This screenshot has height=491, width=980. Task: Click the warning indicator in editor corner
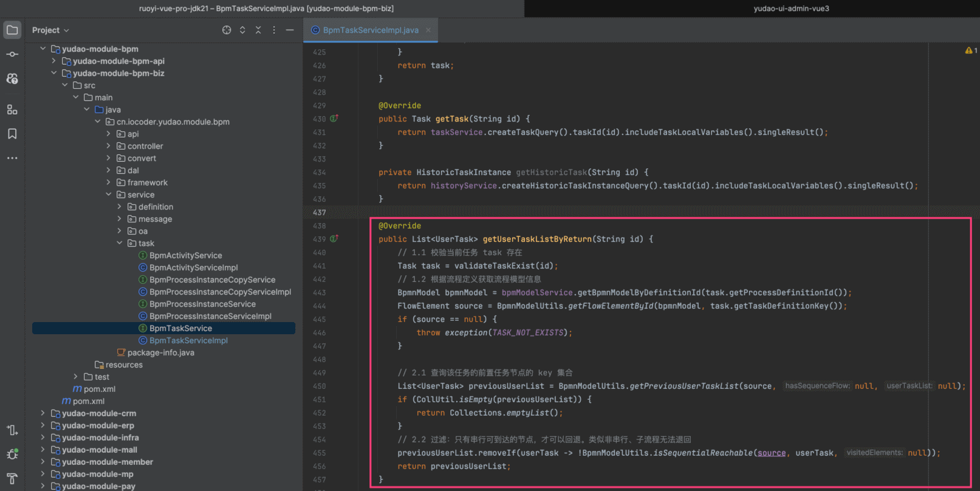pyautogui.click(x=970, y=50)
